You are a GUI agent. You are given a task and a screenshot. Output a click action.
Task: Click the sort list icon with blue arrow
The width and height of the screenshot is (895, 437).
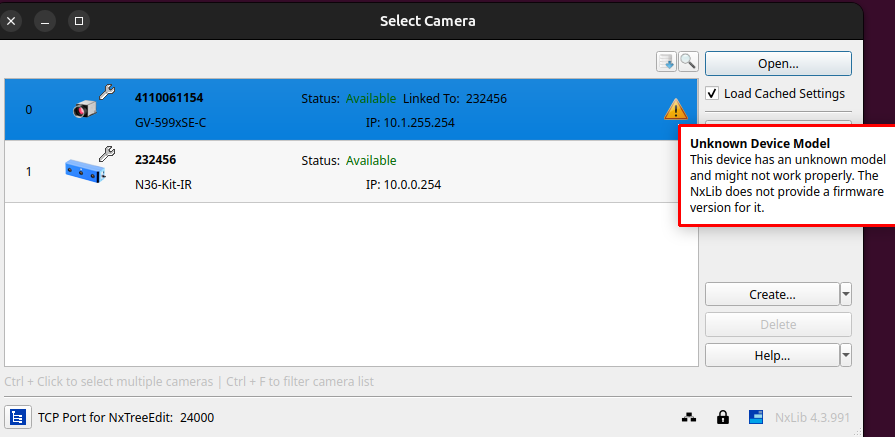(666, 62)
